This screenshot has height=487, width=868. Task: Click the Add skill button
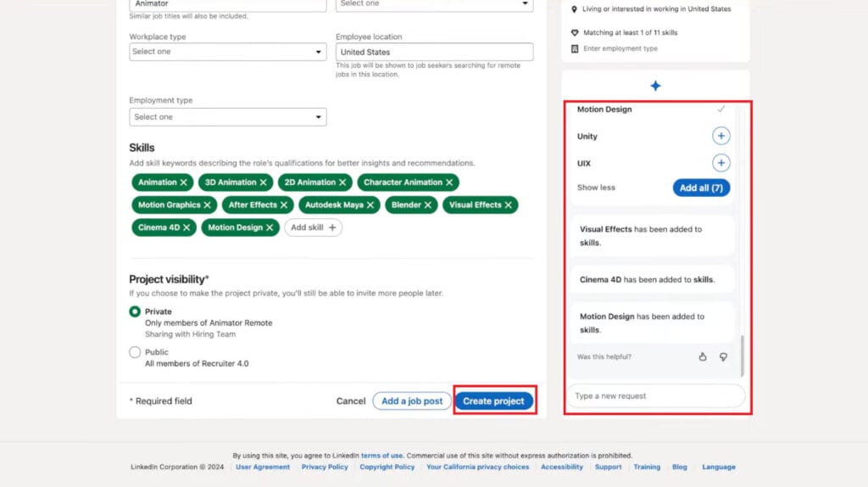[314, 227]
